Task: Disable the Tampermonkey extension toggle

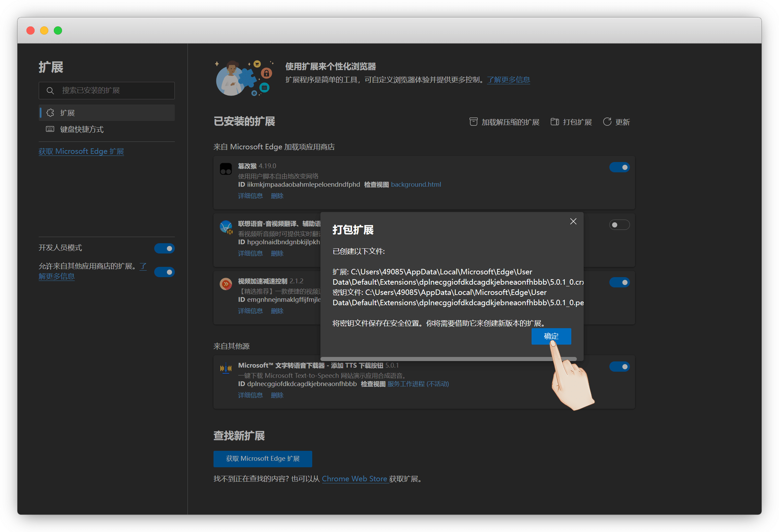Action: 619,168
